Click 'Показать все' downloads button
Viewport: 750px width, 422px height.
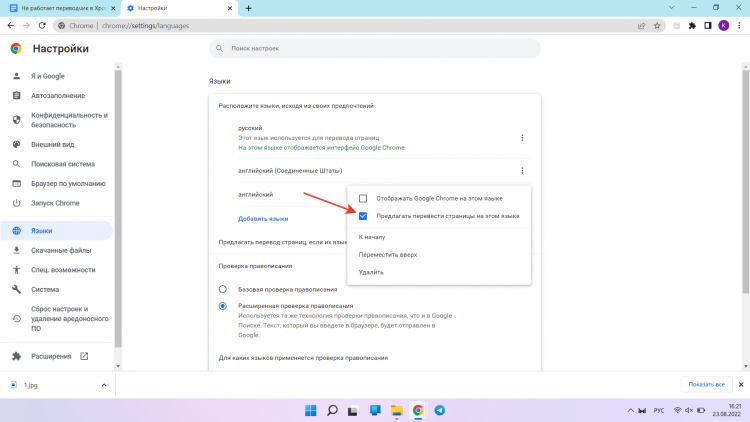point(705,385)
